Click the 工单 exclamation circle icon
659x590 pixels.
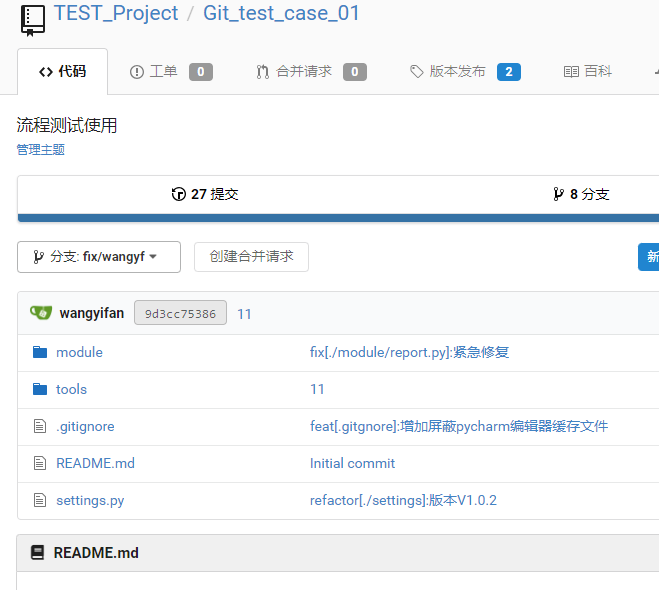tap(137, 72)
